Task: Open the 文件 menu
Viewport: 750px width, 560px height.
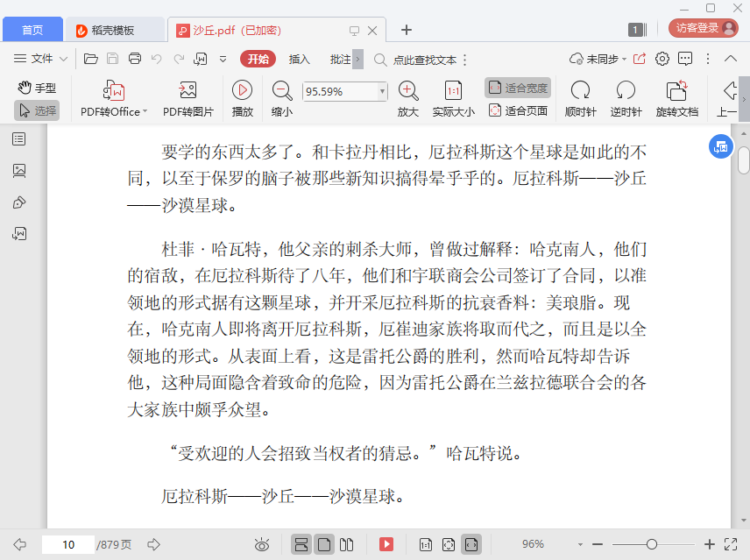Action: click(x=40, y=59)
